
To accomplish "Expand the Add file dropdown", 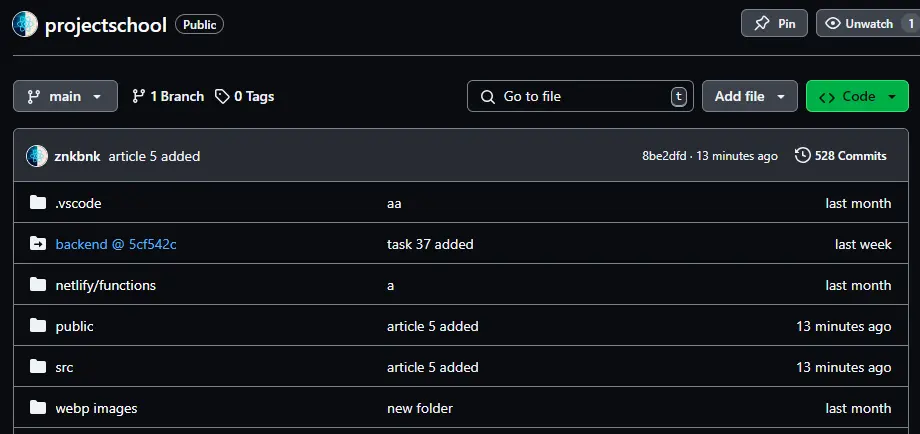I will [x=749, y=97].
